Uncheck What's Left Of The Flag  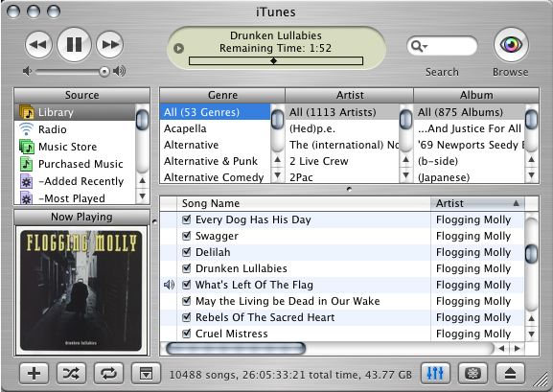coord(187,285)
